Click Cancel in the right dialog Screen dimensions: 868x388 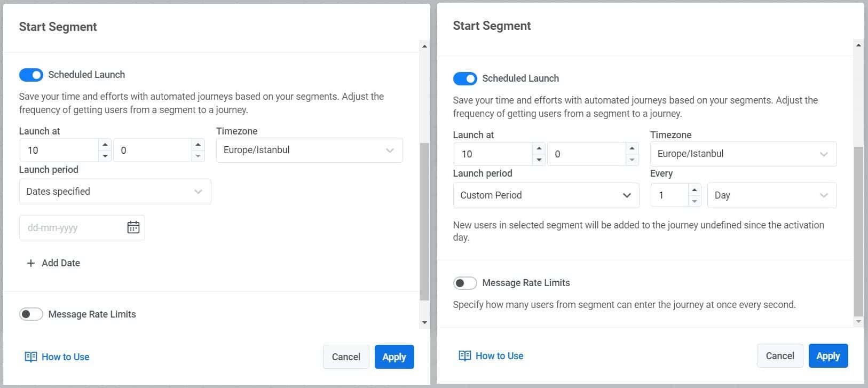779,356
